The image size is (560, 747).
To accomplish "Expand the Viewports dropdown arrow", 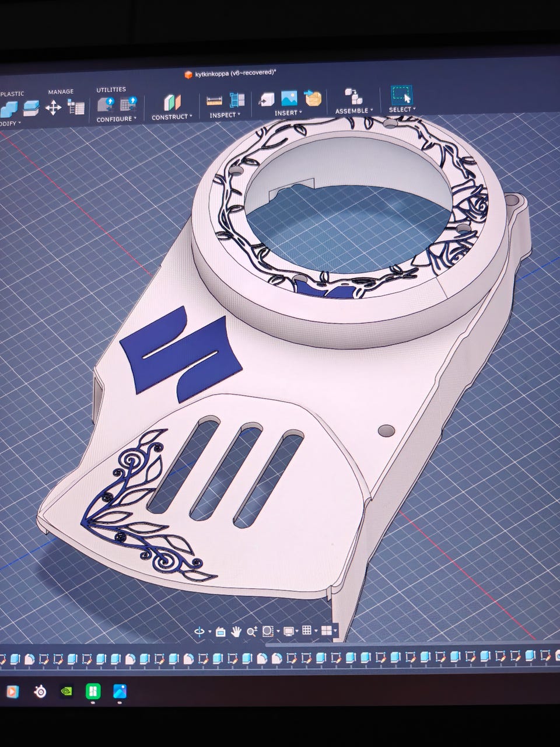I will pyautogui.click(x=335, y=630).
